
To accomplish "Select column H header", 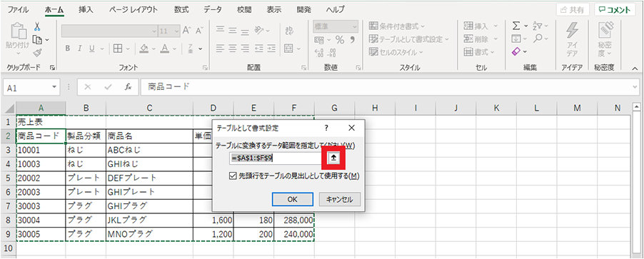I will pyautogui.click(x=375, y=108).
